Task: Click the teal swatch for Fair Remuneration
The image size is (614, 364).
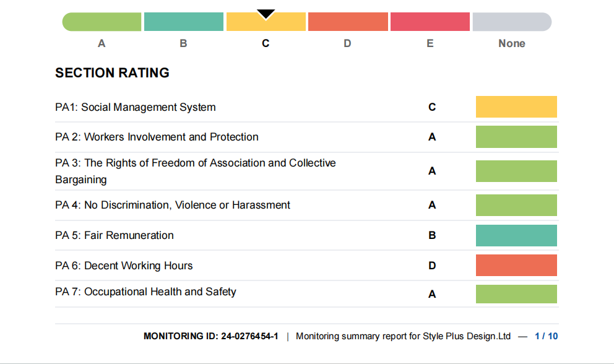Action: pos(516,235)
